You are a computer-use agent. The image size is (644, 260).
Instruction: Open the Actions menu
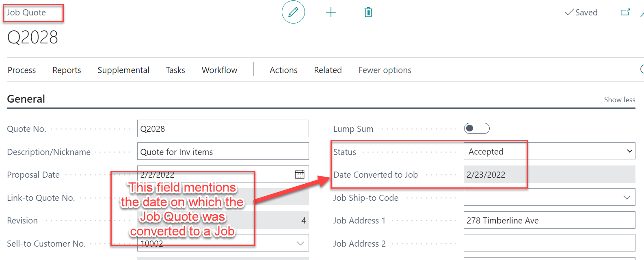[283, 70]
